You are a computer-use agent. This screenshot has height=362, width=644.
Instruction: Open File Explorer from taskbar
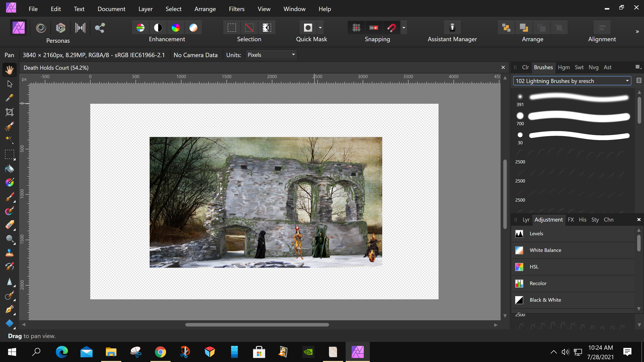(111, 352)
